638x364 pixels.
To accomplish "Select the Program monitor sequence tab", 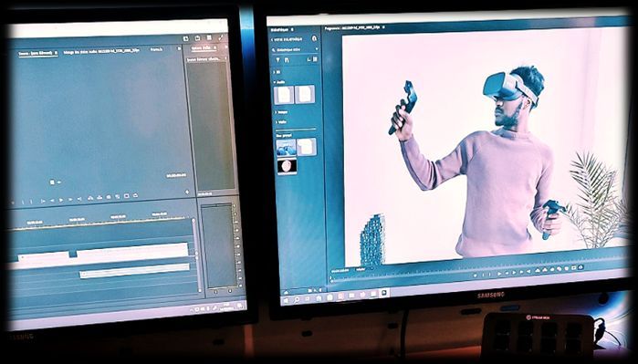I will tap(352, 27).
